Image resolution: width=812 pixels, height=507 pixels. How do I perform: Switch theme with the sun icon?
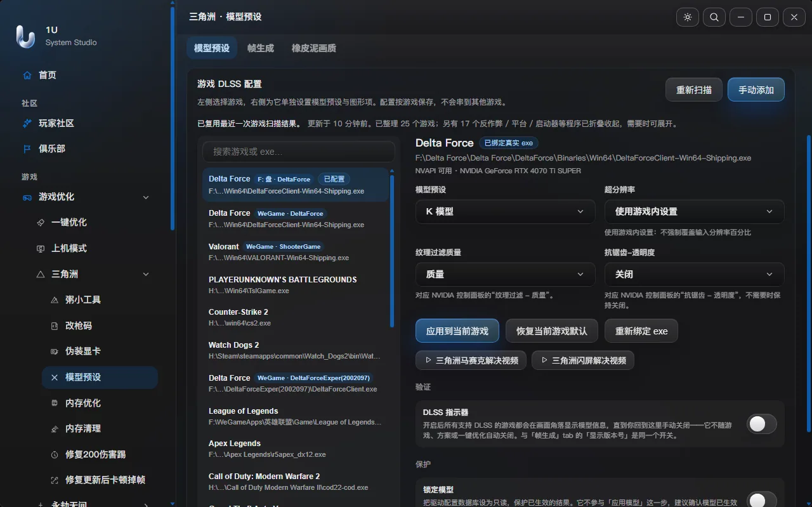[x=688, y=17]
